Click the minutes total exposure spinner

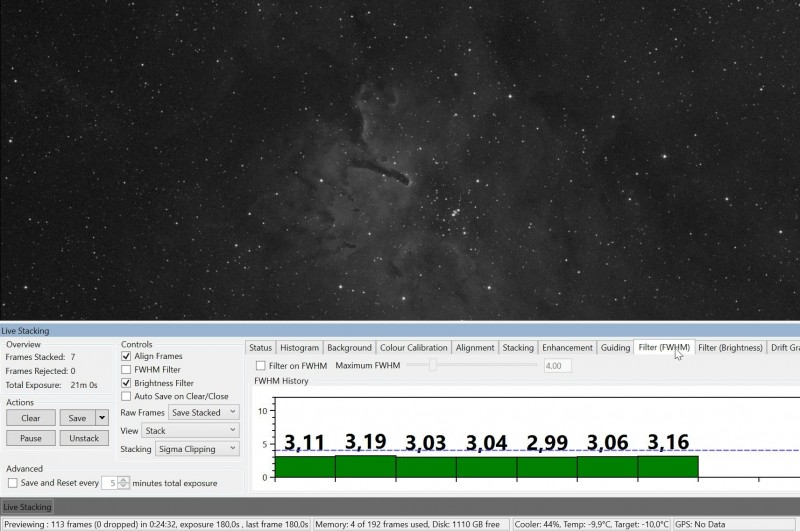pyautogui.click(x=123, y=483)
